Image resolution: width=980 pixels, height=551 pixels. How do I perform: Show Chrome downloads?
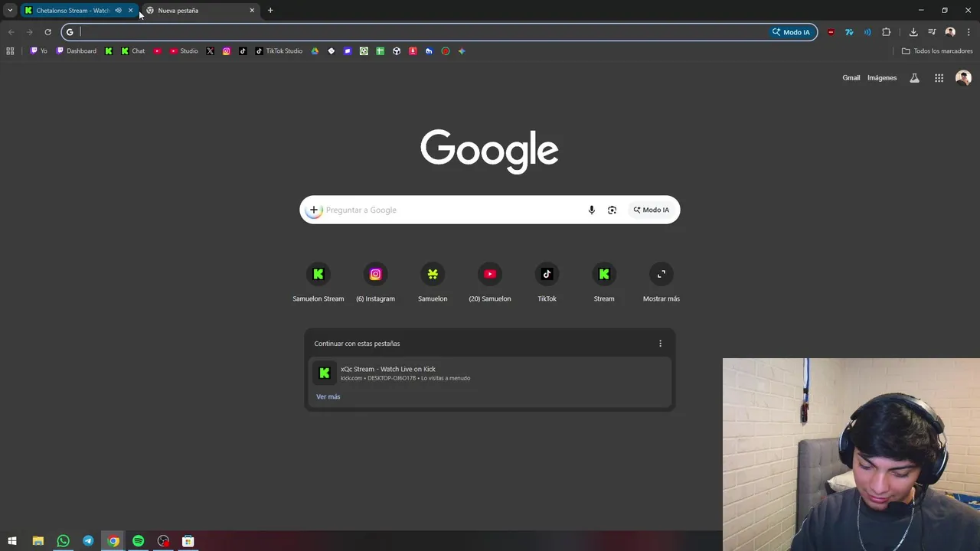coord(913,32)
